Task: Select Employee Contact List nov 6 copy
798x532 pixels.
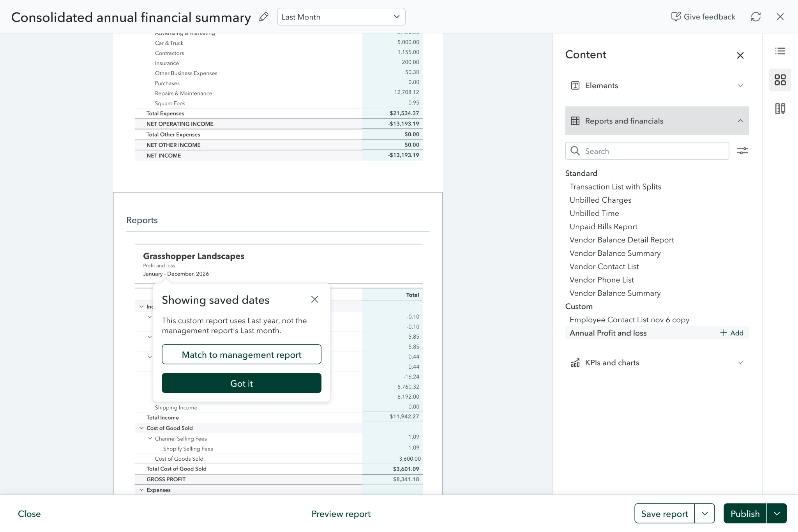Action: pyautogui.click(x=629, y=320)
